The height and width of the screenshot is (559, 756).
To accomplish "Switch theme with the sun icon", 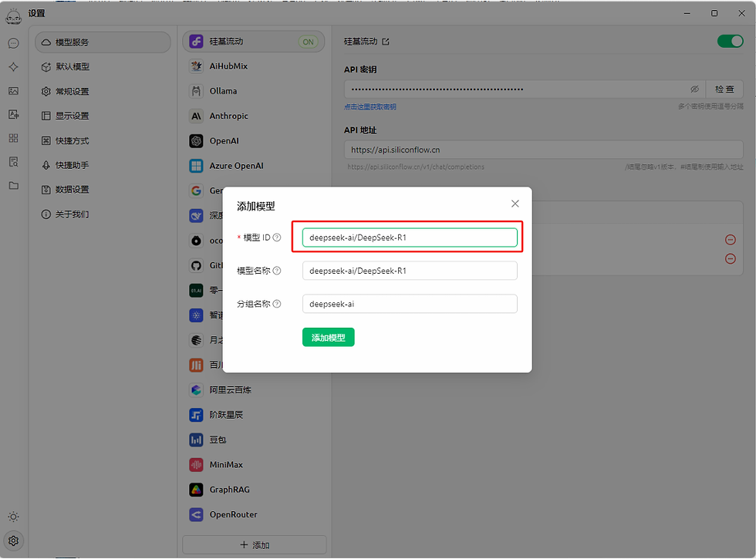I will click(x=14, y=517).
